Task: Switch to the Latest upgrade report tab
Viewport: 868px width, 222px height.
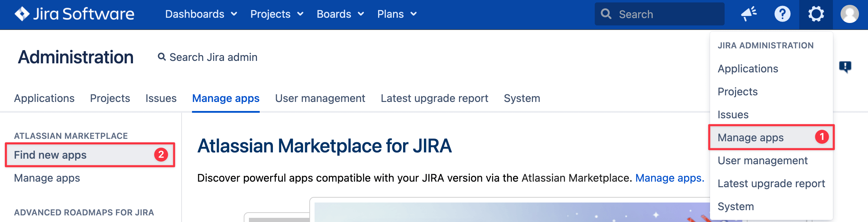Action: point(434,98)
